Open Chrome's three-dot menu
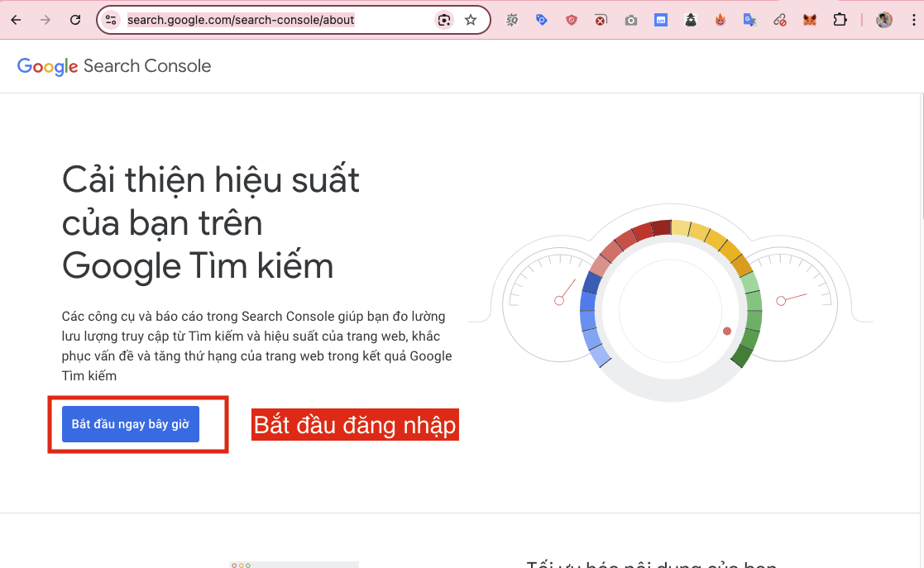 coord(913,20)
